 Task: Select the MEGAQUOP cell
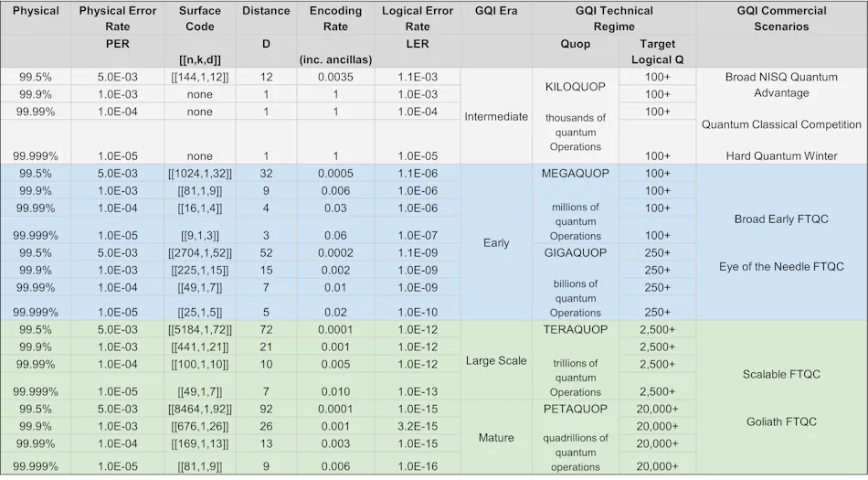coord(575,174)
